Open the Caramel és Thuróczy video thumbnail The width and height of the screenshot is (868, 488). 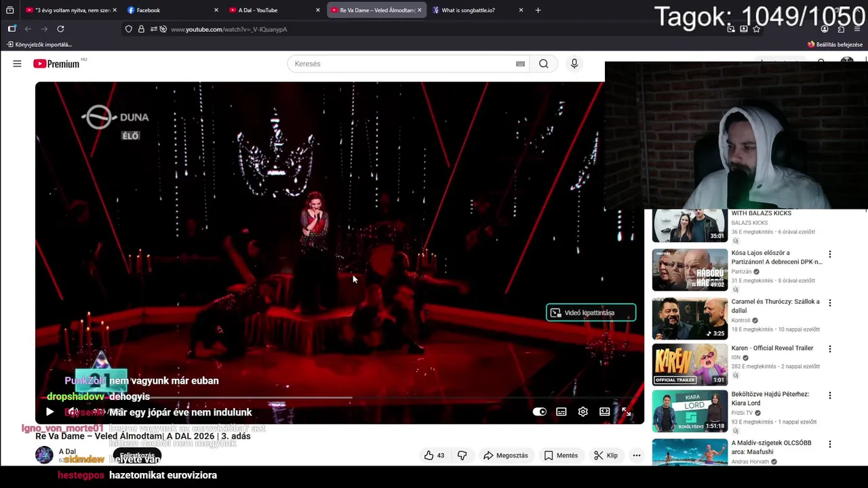click(x=690, y=319)
